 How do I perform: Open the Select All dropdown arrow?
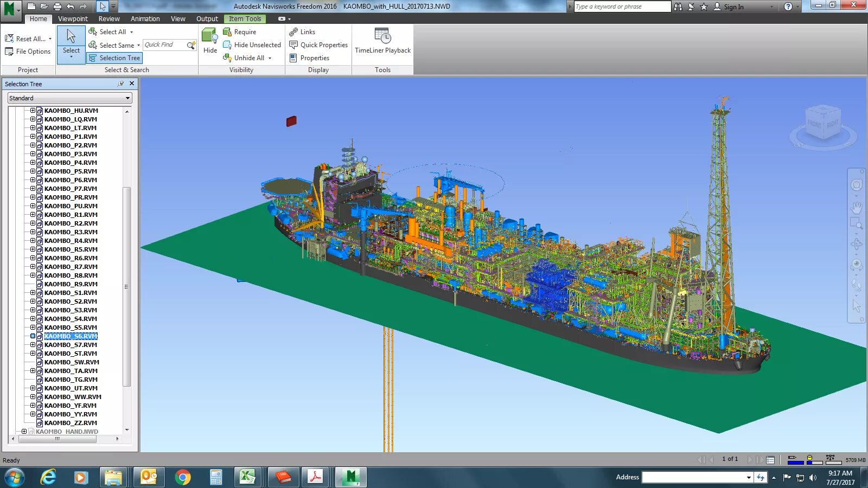coord(131,32)
